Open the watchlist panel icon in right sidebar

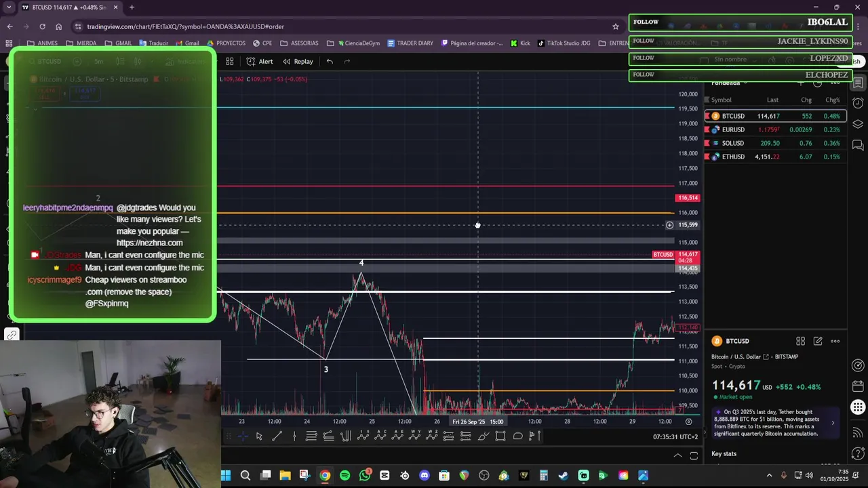tap(858, 83)
